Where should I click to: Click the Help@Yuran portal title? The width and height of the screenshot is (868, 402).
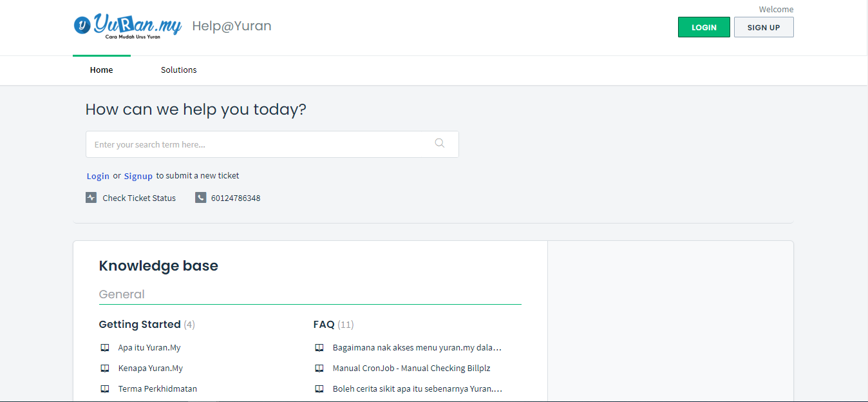point(232,26)
